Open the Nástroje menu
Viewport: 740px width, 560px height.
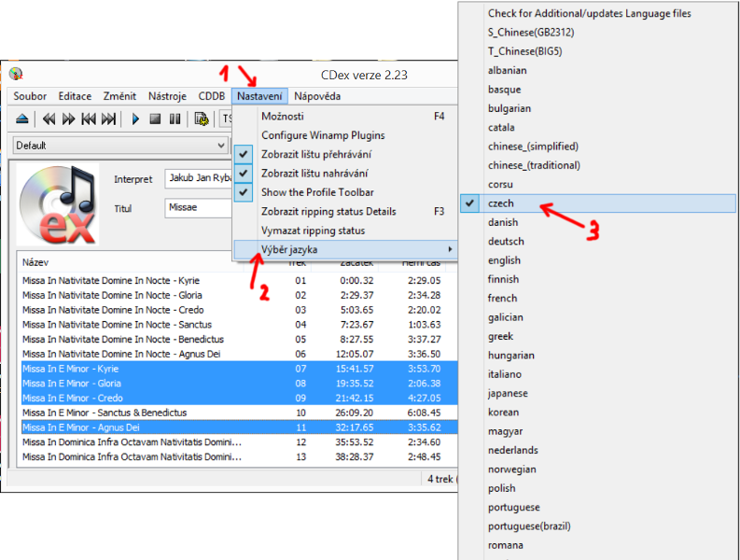point(167,96)
